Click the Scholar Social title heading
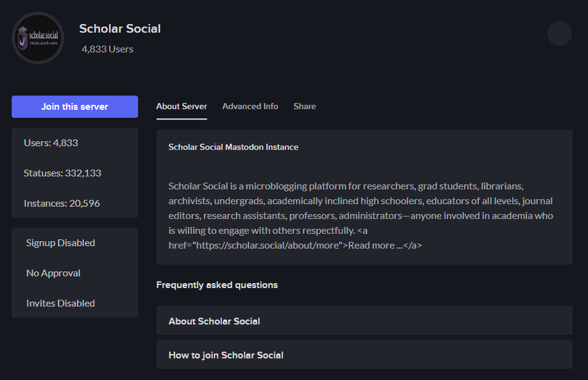Viewport: 588px width, 380px height. coord(120,28)
